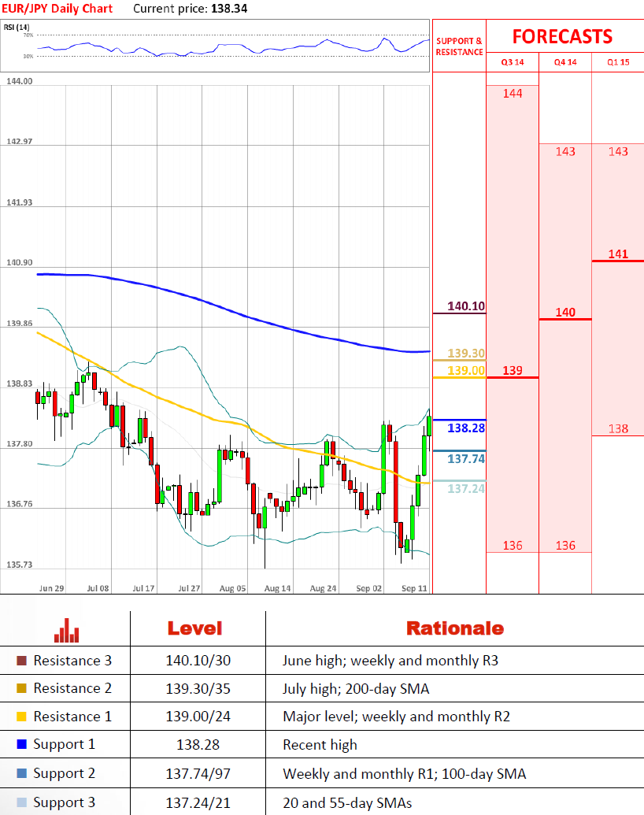This screenshot has height=815, width=644.
Task: Click the Resistance 3 maroon color swatch
Action: (x=21, y=661)
